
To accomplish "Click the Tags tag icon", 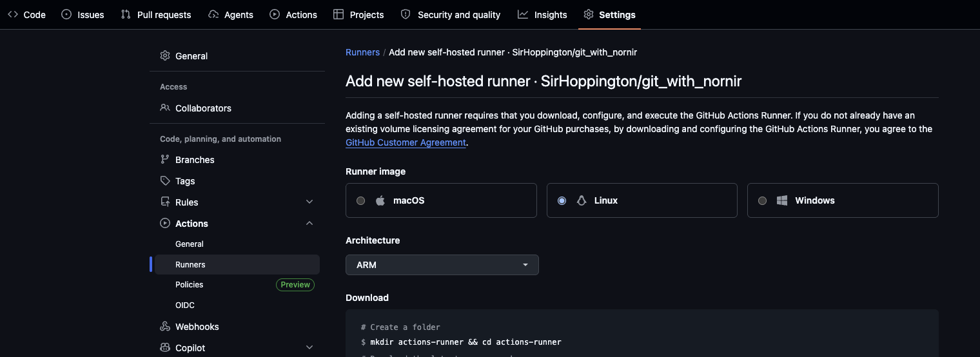I will tap(165, 180).
